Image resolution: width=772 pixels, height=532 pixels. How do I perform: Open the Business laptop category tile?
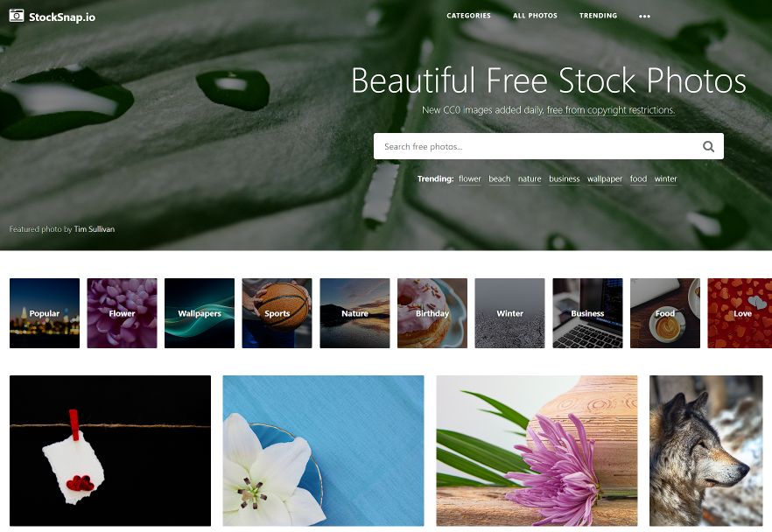click(587, 313)
